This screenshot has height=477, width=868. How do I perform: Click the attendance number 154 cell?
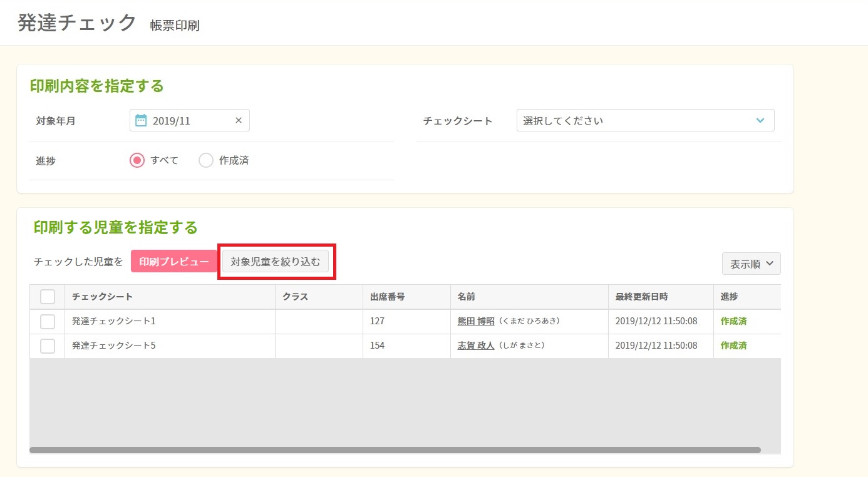point(406,346)
